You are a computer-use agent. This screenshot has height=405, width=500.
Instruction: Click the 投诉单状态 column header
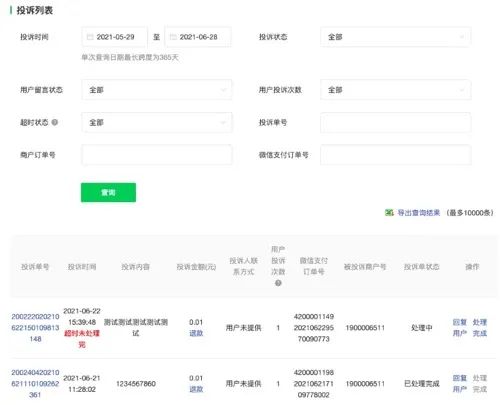click(x=421, y=267)
